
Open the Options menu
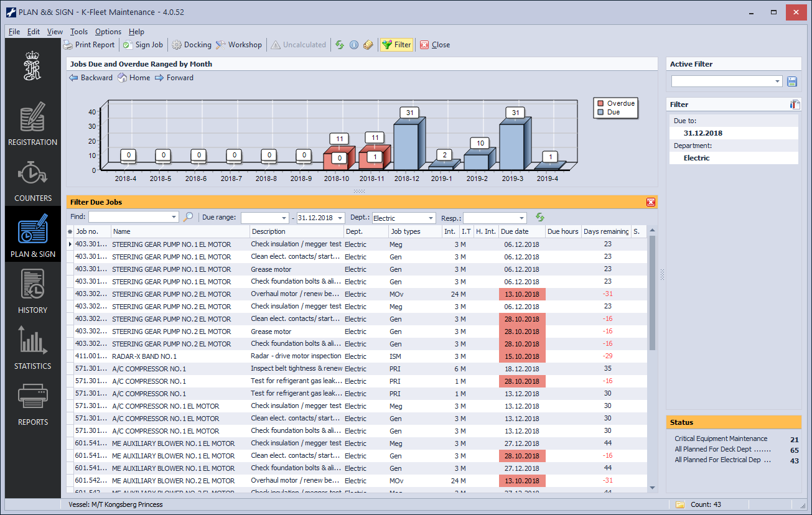108,32
